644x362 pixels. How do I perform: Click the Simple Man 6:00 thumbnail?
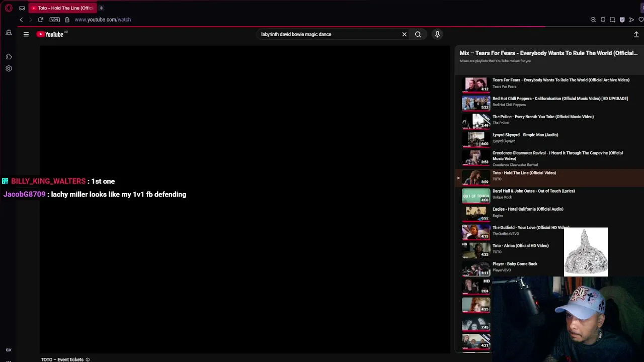pos(476,139)
